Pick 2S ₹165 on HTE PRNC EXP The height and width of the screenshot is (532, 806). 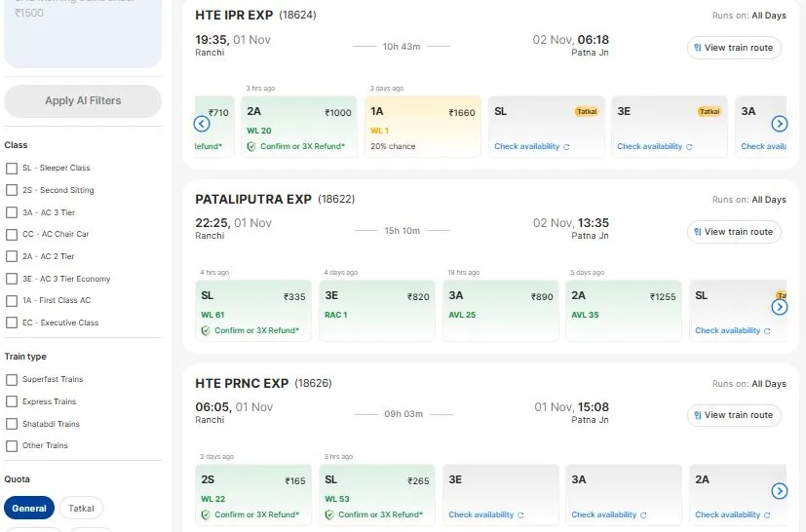(252, 494)
